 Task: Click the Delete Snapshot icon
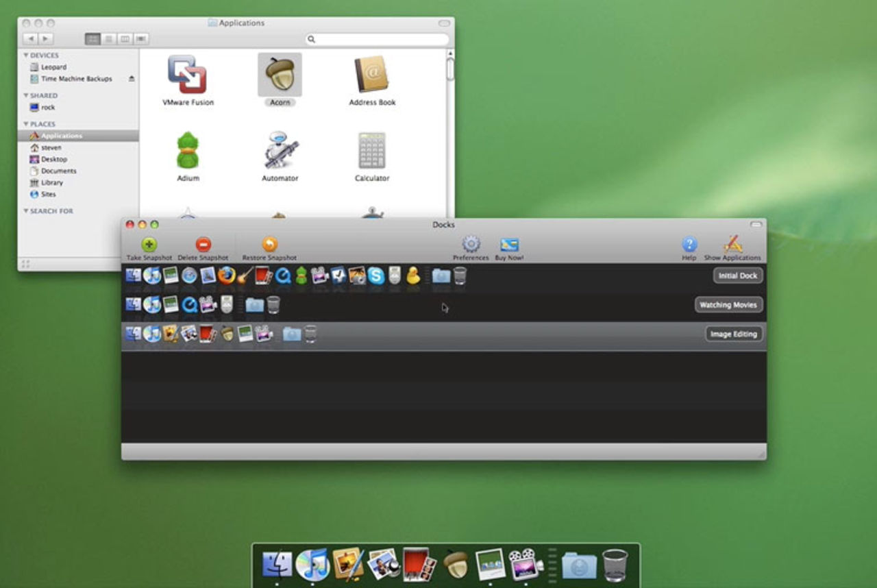tap(203, 245)
